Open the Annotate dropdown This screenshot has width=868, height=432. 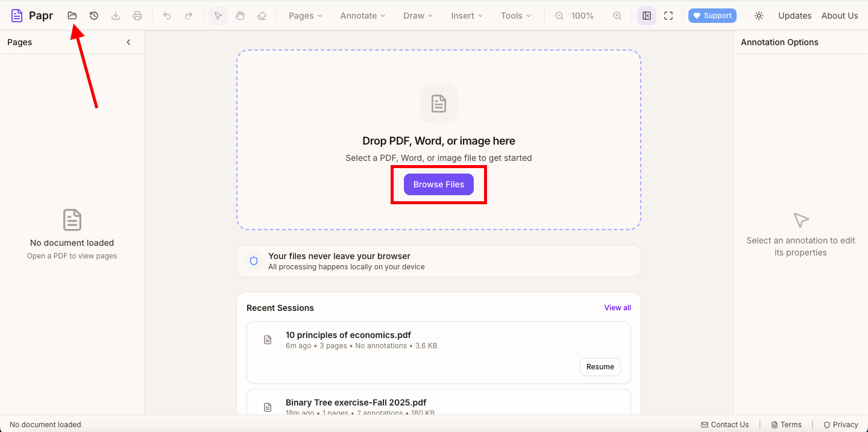click(x=362, y=16)
